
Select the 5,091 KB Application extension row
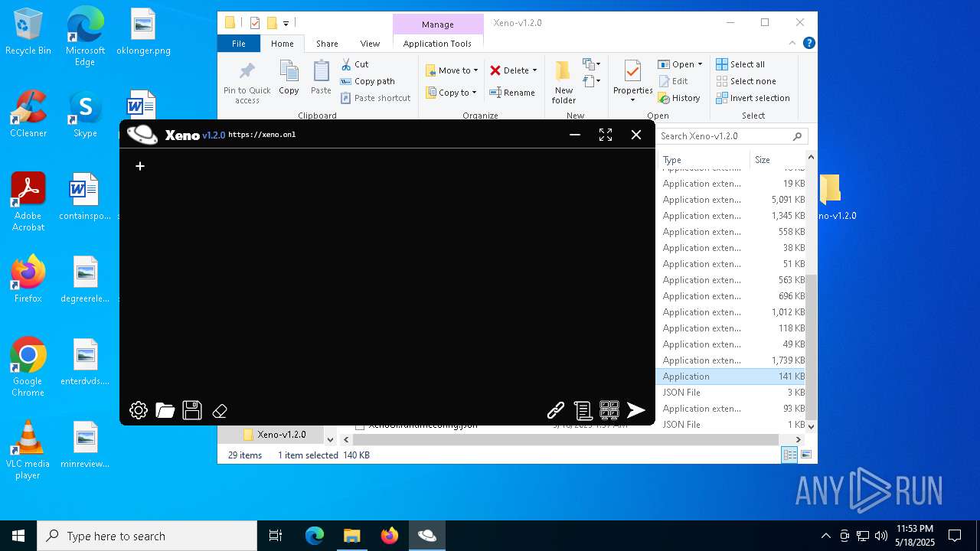731,200
